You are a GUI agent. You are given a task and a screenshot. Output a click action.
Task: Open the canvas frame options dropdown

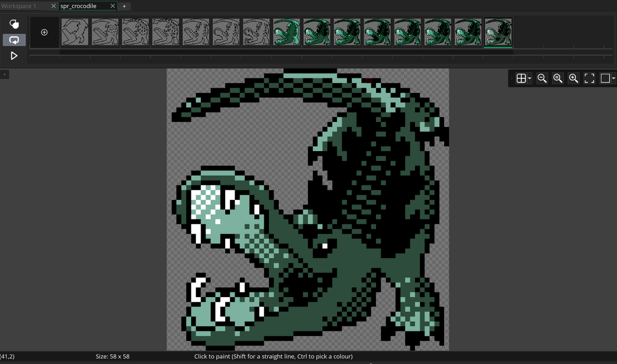[613, 79]
